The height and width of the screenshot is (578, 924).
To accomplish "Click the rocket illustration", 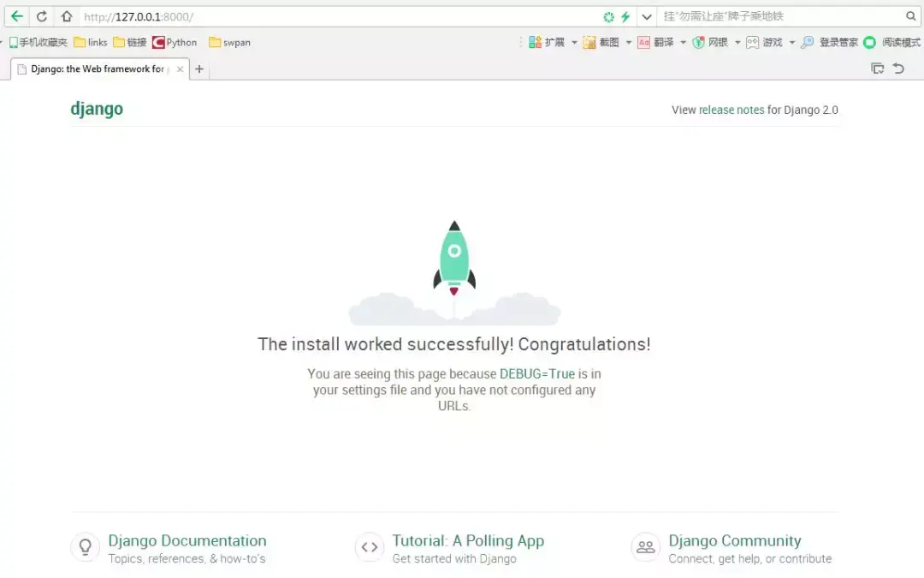I will click(x=454, y=272).
